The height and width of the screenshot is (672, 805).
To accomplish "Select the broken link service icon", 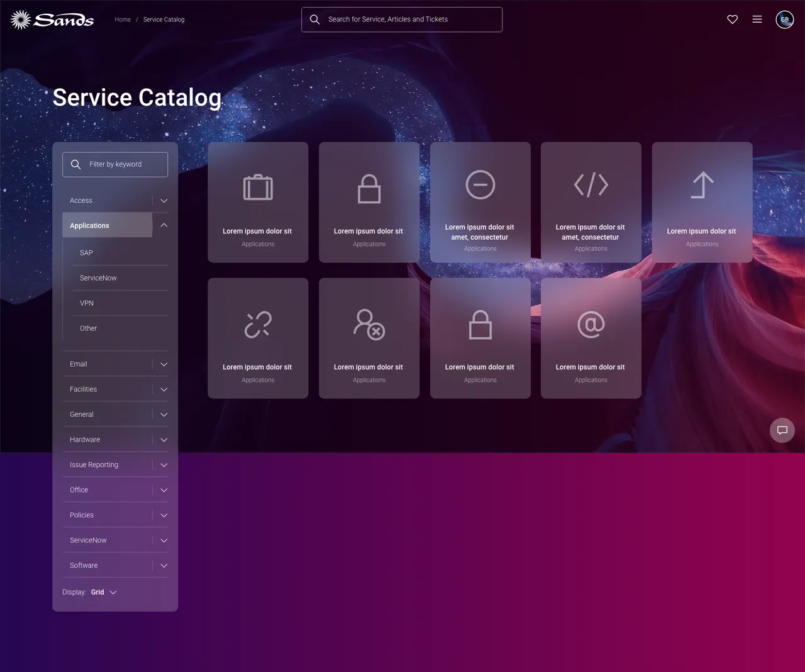I will (258, 325).
